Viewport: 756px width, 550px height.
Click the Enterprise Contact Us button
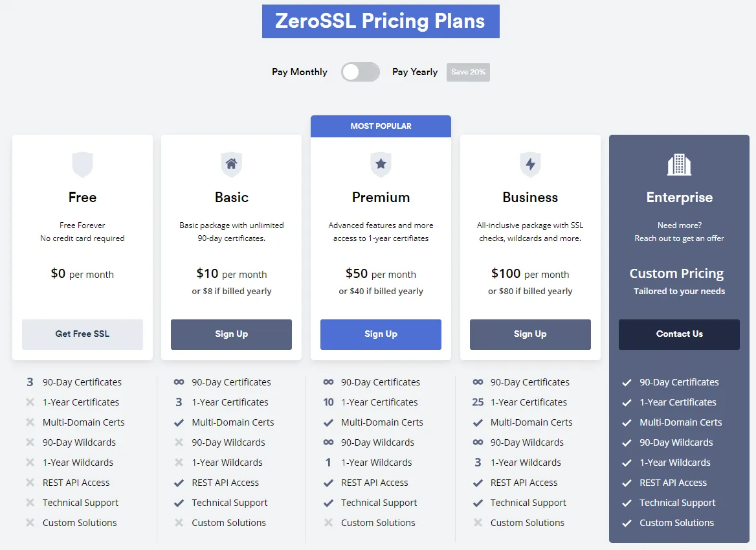680,334
